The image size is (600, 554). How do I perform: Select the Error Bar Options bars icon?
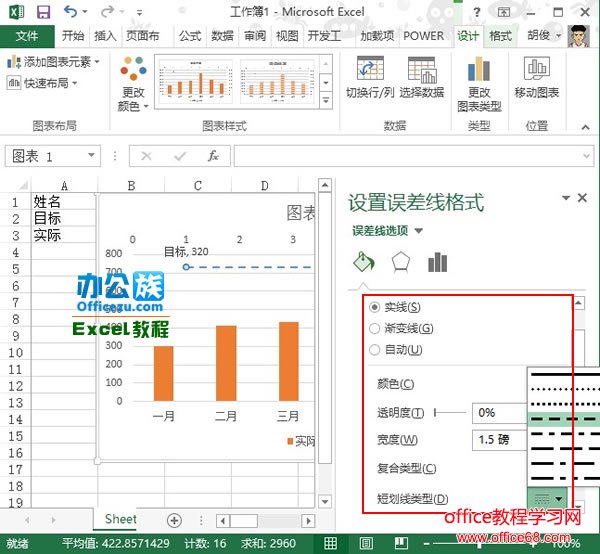coord(438,262)
